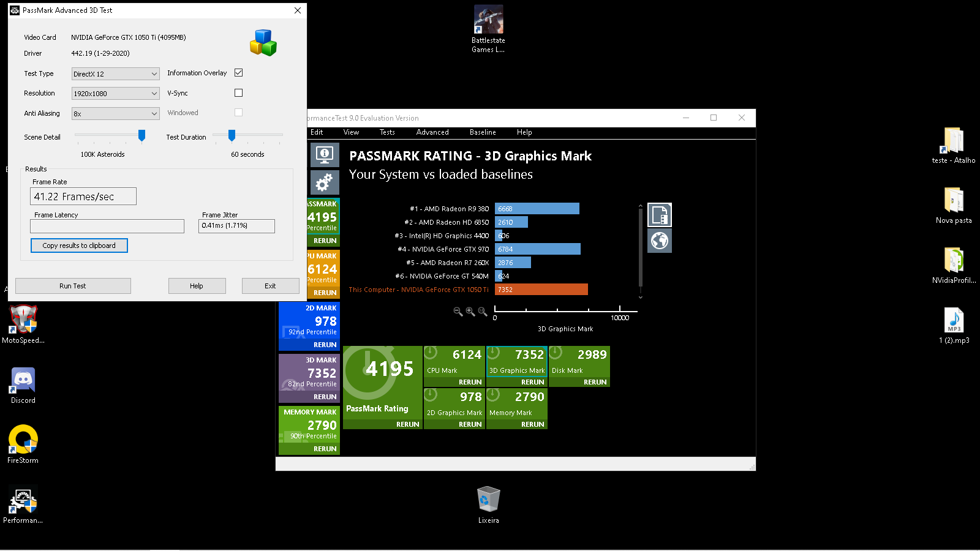Open the Tests menu

pyautogui.click(x=387, y=132)
